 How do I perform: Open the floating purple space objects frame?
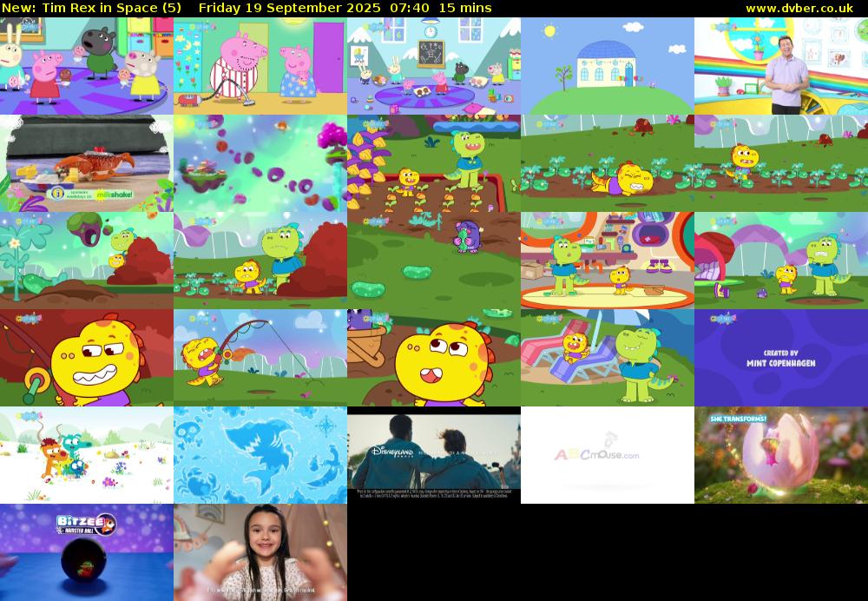(x=260, y=163)
